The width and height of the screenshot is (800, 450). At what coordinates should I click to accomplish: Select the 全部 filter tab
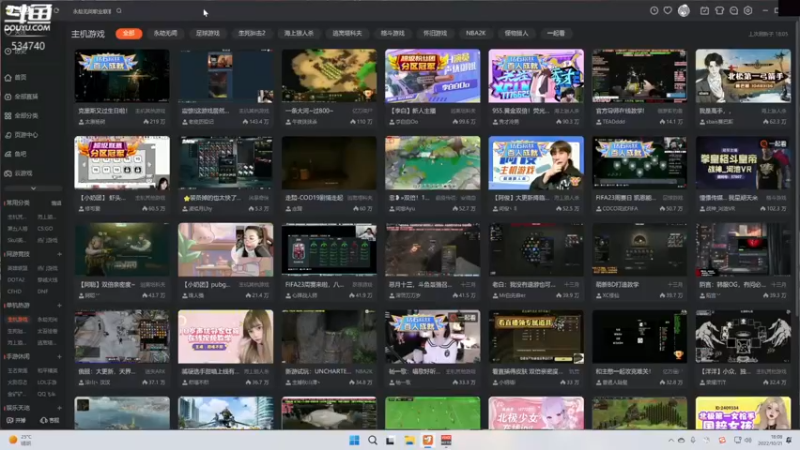pos(129,33)
